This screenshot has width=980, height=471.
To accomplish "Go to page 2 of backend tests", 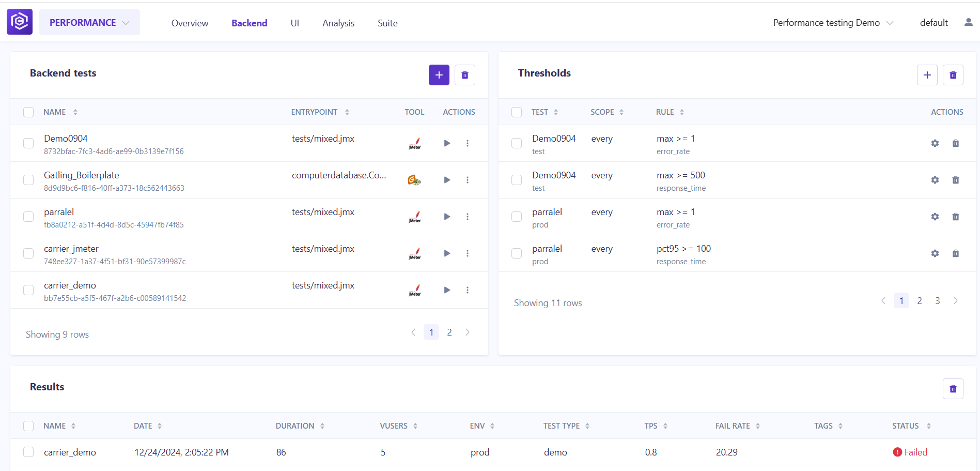I will pos(449,332).
